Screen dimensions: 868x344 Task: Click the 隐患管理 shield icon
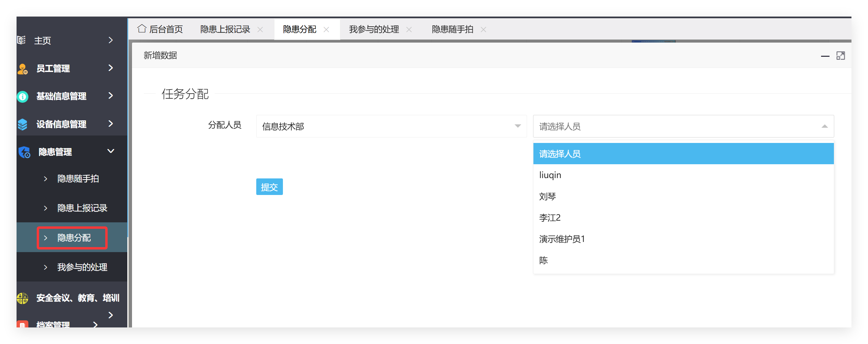[x=24, y=152]
